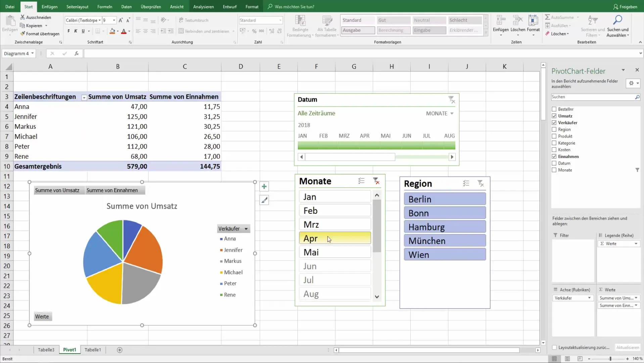
Task: Click the Freigeben share button
Action: click(625, 7)
